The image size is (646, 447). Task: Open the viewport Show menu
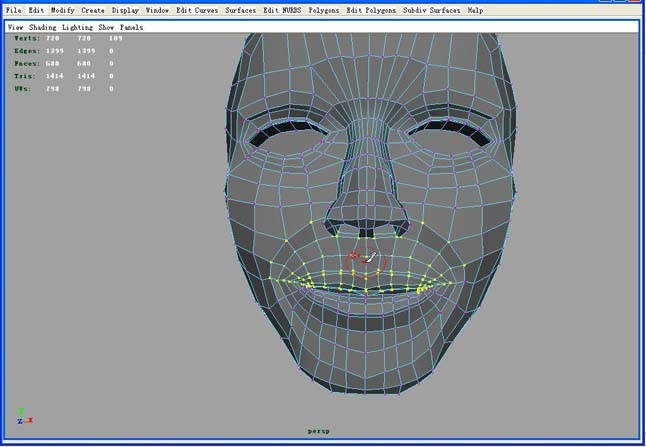[x=106, y=27]
